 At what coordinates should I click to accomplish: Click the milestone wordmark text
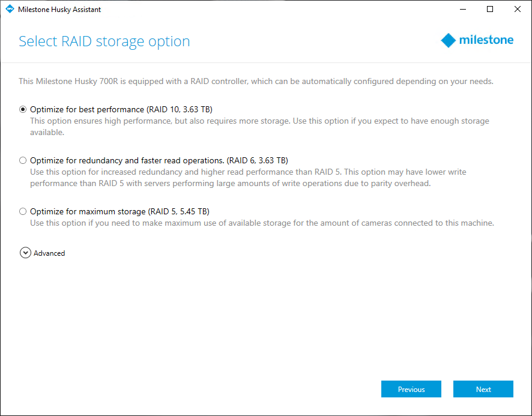[486, 40]
